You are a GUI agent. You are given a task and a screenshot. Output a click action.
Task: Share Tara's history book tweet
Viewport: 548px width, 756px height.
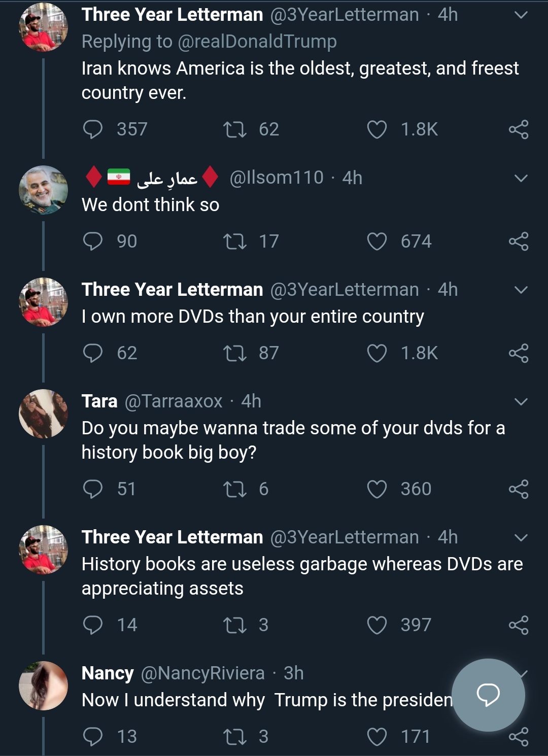(x=519, y=489)
